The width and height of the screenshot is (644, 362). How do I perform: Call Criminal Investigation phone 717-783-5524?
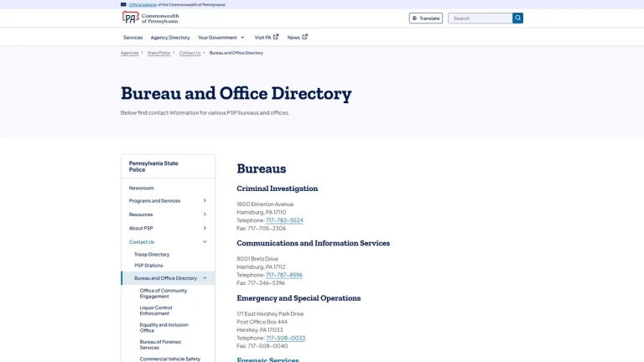(284, 220)
